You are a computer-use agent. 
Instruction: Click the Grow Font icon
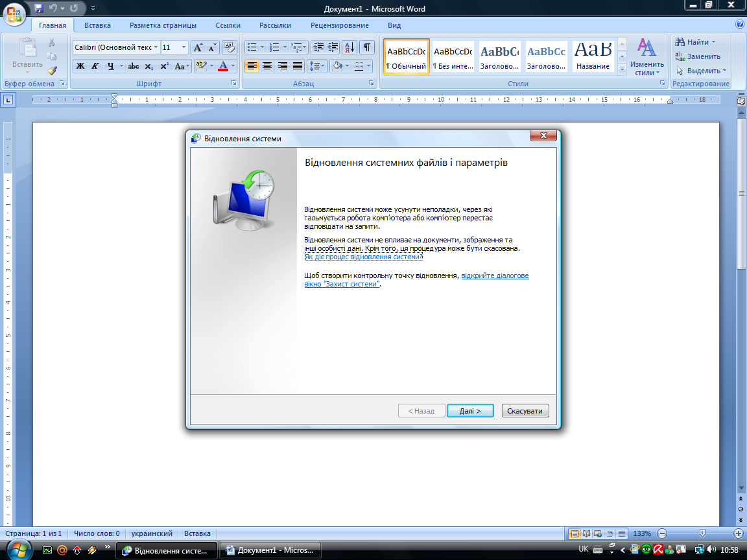(x=197, y=47)
